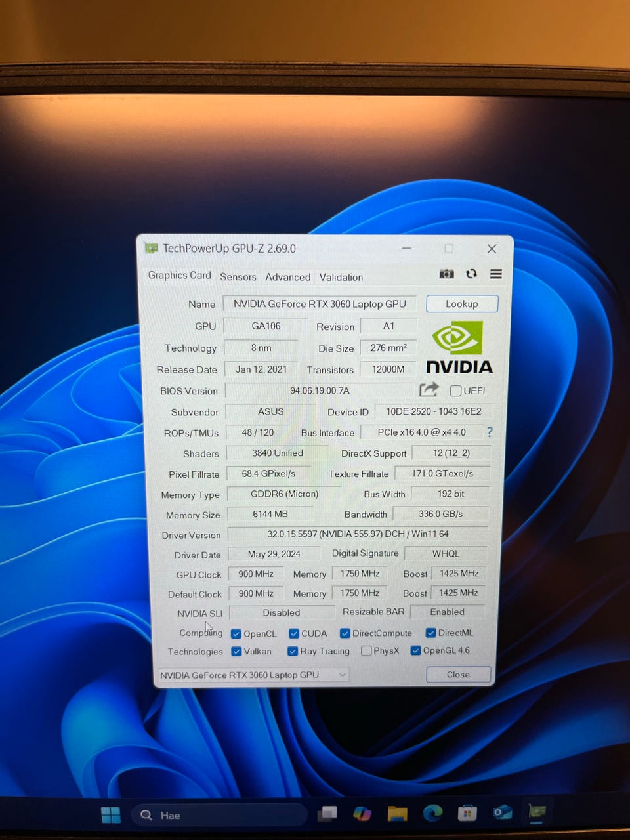Switch to the Sensors tab
The width and height of the screenshot is (630, 840).
[238, 277]
